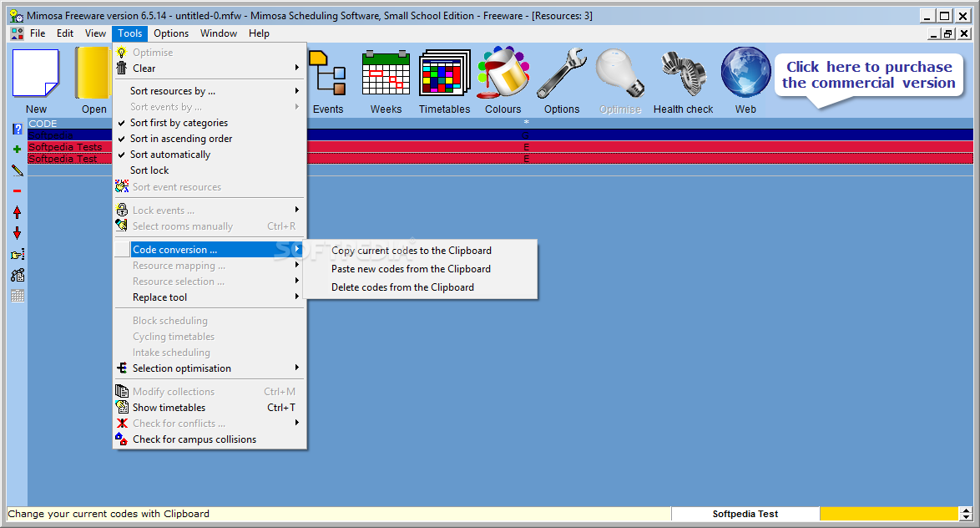Open the Events toolbar icon
Screen dimensions: 980x528
pyautogui.click(x=327, y=74)
